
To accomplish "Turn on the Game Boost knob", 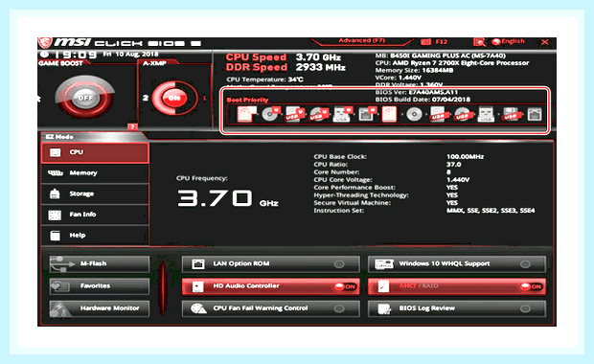I will (85, 98).
